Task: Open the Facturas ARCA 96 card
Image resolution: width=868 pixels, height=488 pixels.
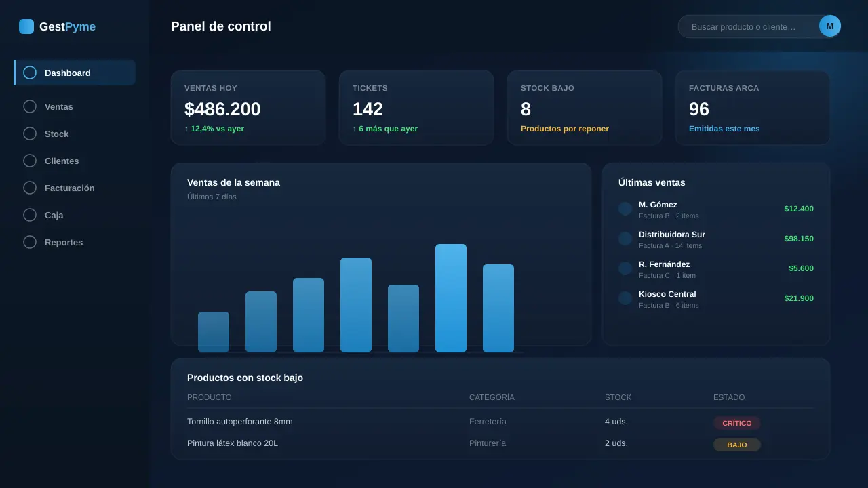Action: (753, 108)
